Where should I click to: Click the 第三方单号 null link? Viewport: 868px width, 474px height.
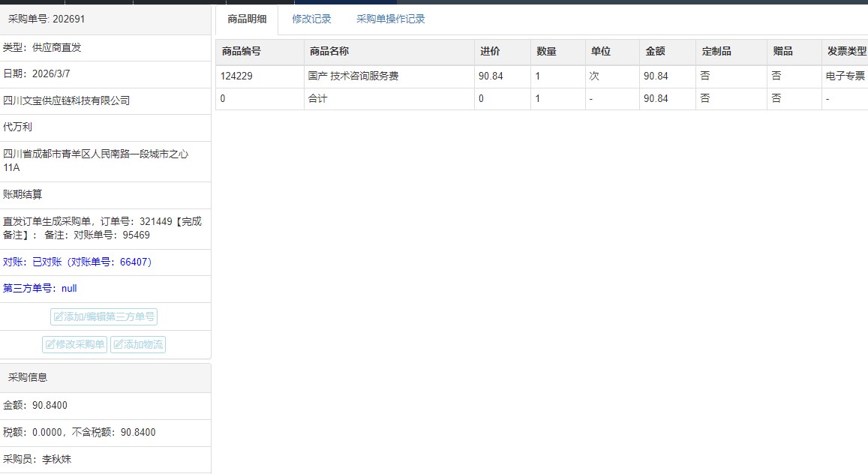click(40, 289)
